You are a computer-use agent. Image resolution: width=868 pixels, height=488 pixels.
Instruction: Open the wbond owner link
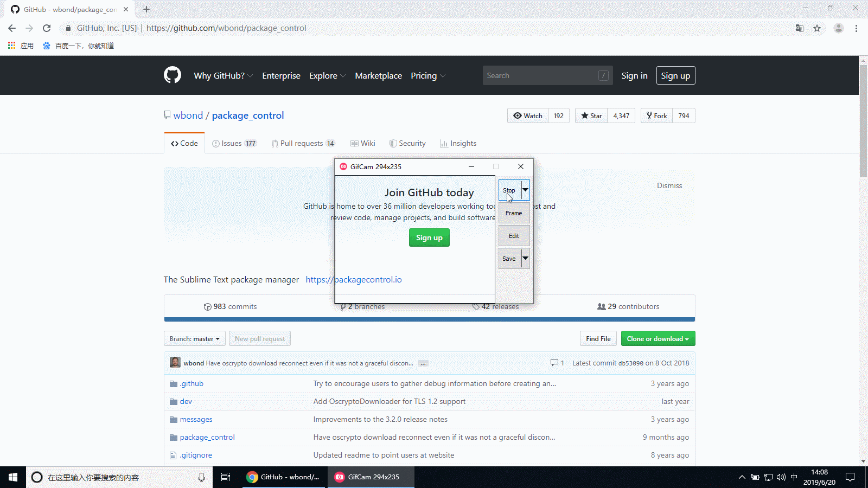pyautogui.click(x=188, y=115)
